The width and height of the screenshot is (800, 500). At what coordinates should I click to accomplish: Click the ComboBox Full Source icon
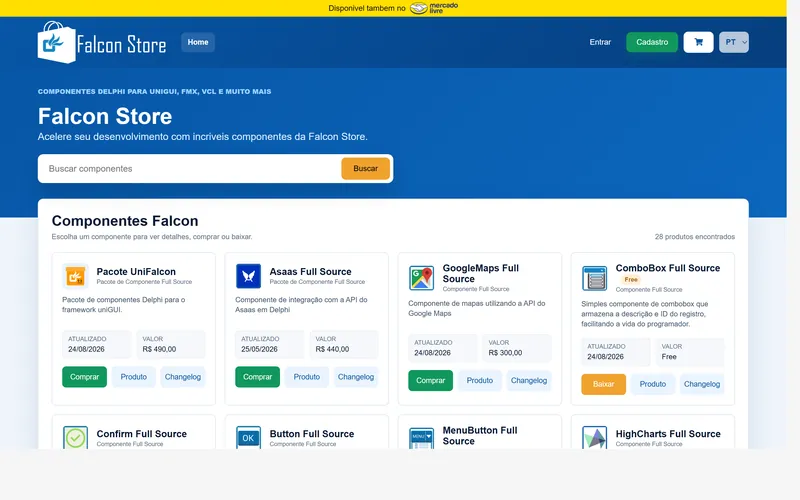594,278
